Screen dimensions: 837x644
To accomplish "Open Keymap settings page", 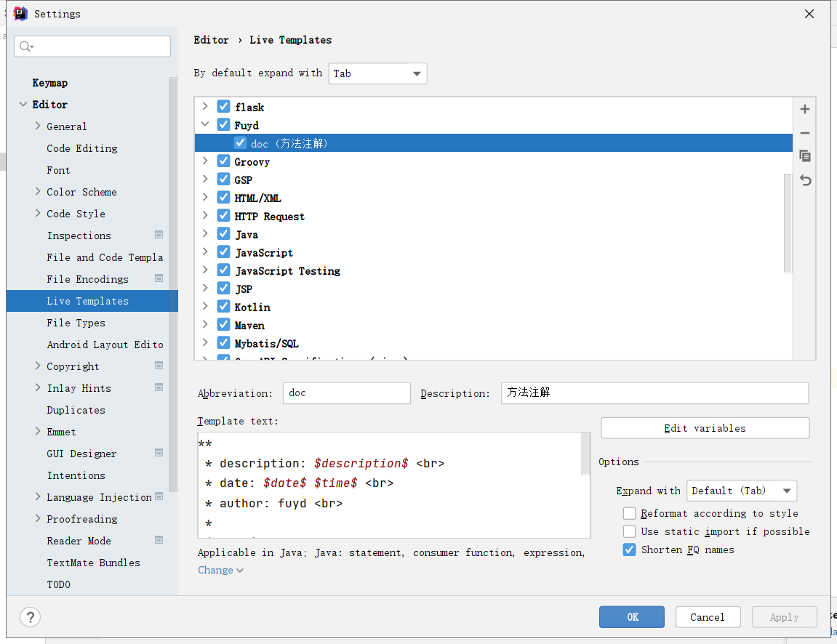I will click(x=50, y=83).
